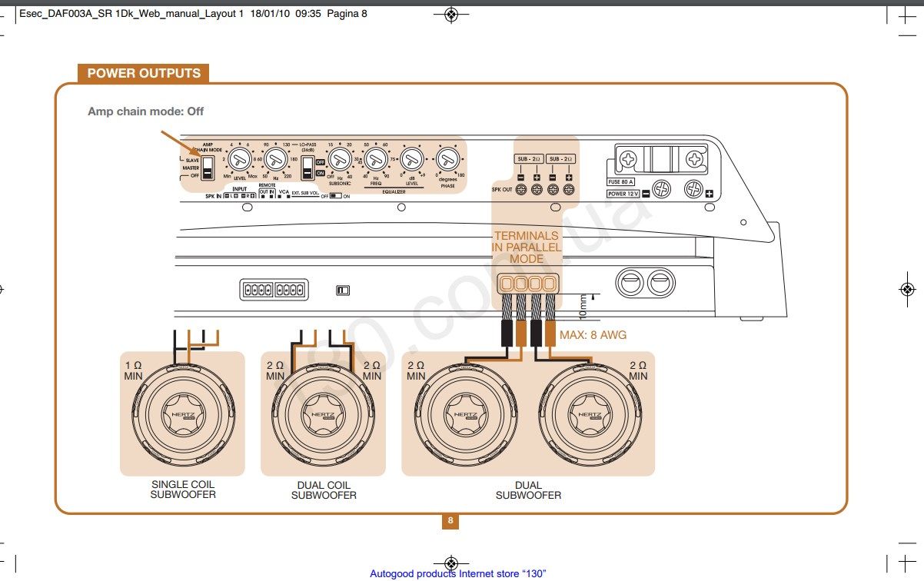924x581 pixels.
Task: Click the Power 12 V negative screw terminal
Action: (x=661, y=189)
